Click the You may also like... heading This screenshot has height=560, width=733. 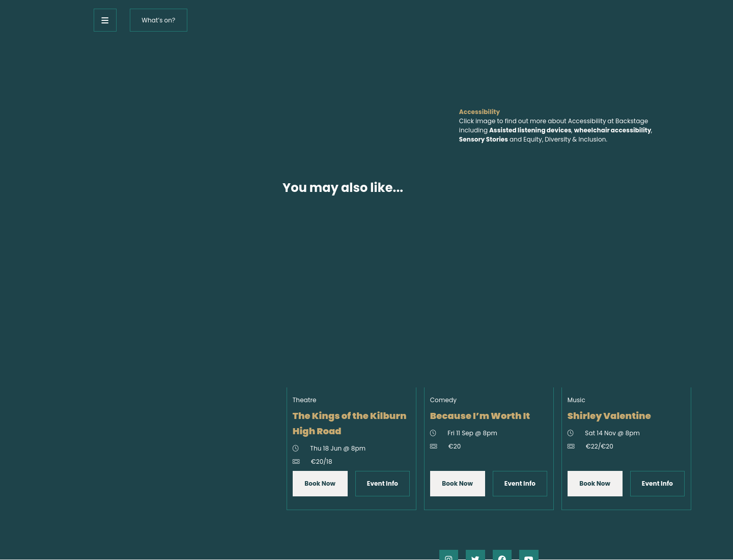pos(343,188)
